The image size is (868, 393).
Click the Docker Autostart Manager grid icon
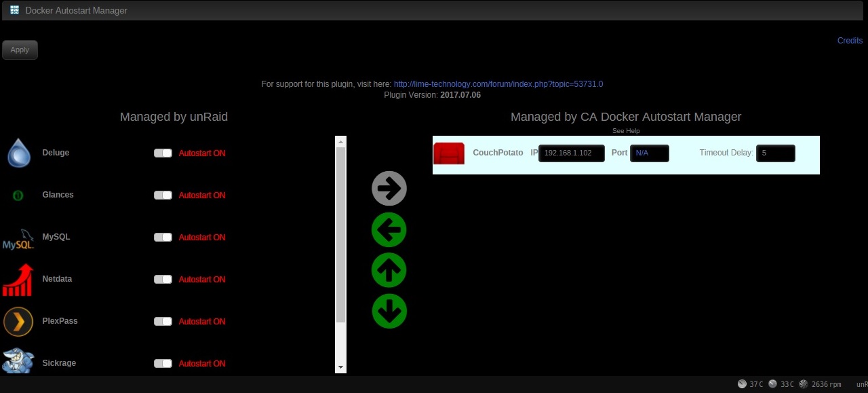(14, 10)
